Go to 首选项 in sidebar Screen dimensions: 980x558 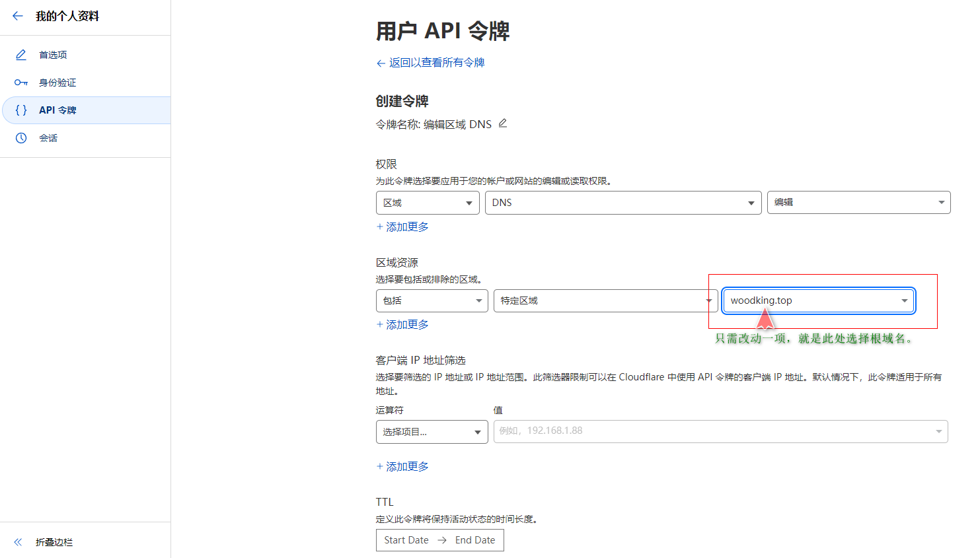[53, 55]
